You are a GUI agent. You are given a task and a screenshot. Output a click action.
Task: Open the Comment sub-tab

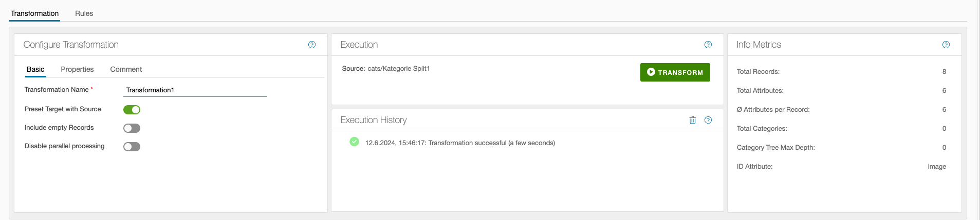click(x=126, y=69)
